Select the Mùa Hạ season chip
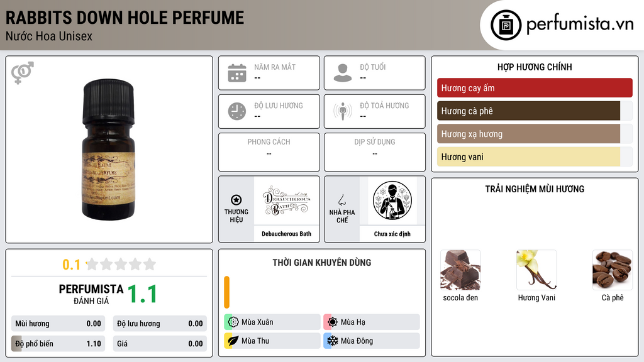The image size is (644, 362). coord(372,322)
